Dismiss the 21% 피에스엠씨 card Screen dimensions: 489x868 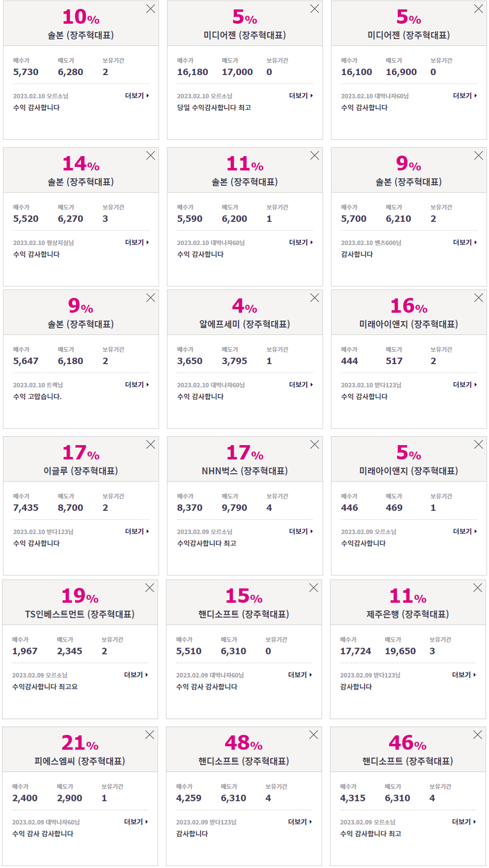(x=150, y=735)
